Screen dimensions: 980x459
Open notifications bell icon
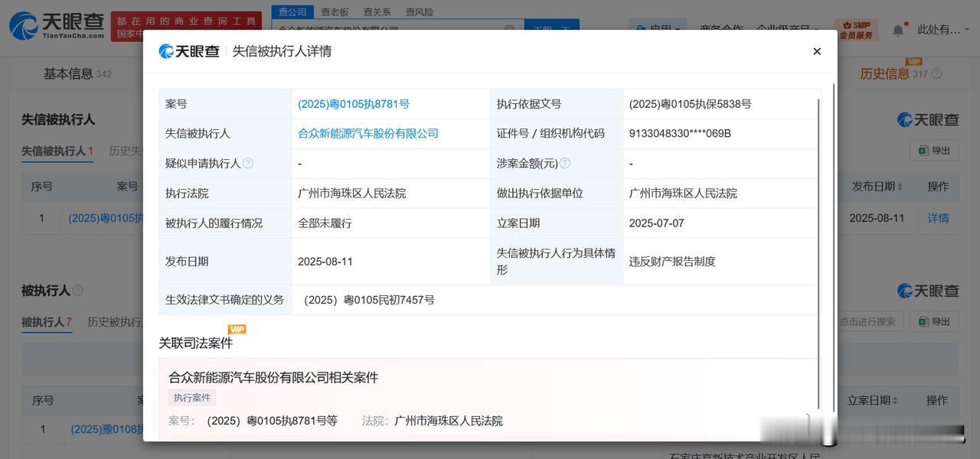click(x=898, y=30)
